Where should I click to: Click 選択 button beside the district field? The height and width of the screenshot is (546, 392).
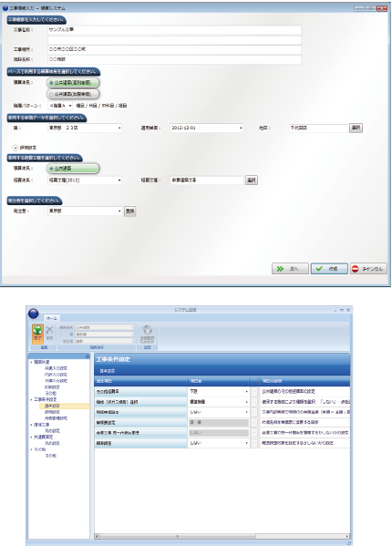pos(356,128)
